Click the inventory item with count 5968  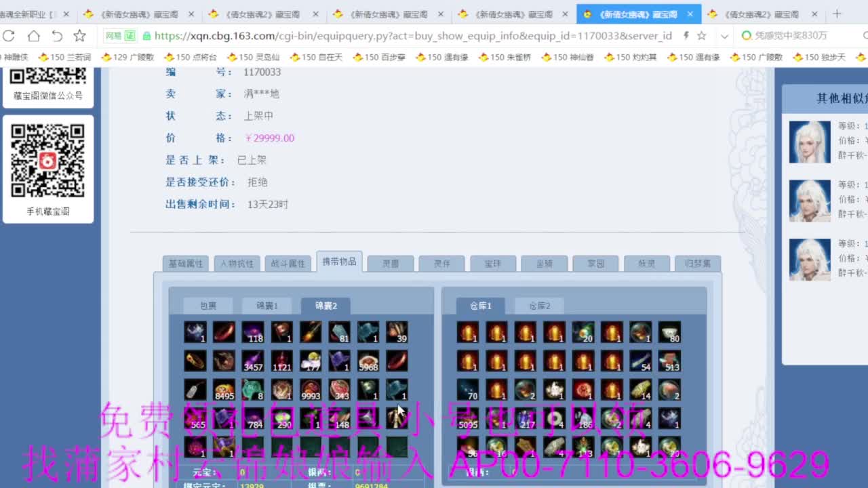[368, 361]
